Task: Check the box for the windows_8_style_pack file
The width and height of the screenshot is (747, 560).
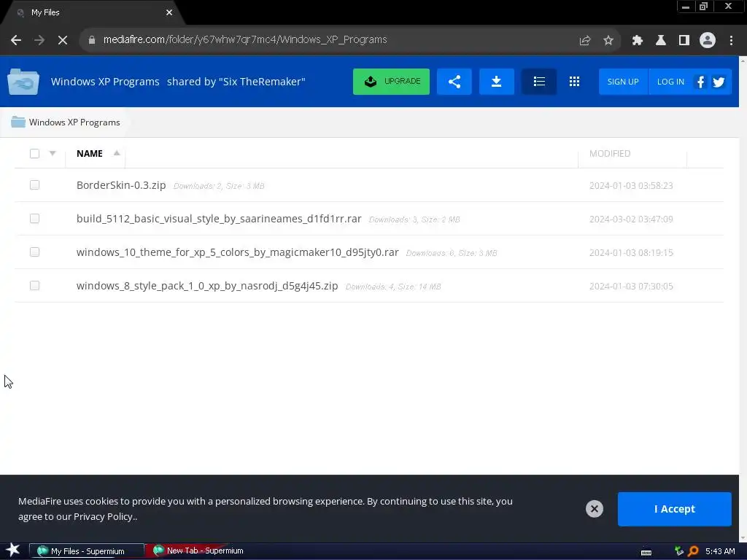Action: 34,285
